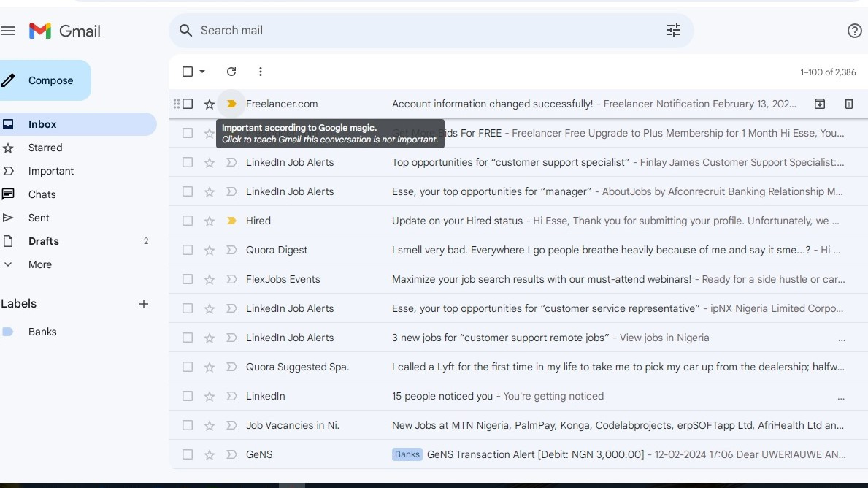
Task: Star the Hired email
Action: point(210,221)
